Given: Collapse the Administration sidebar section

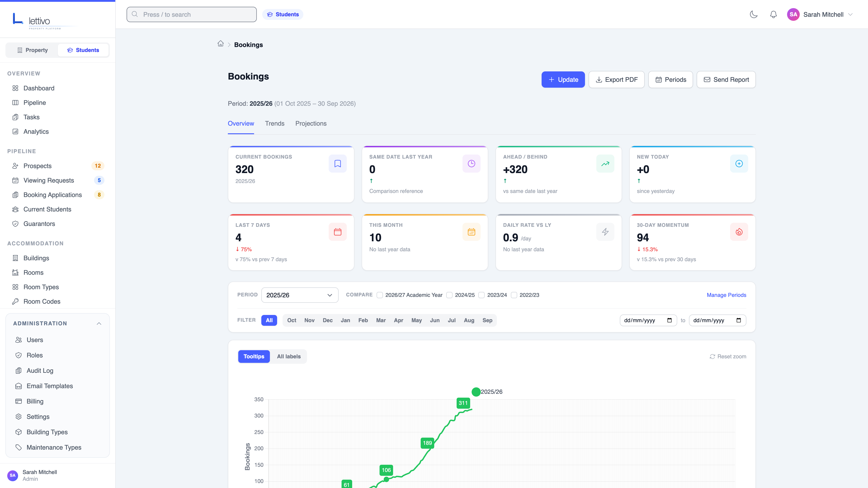Looking at the screenshot, I should pos(99,323).
